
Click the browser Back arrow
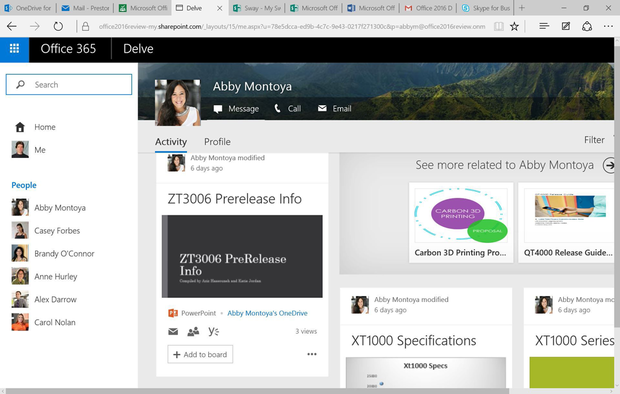click(x=12, y=27)
